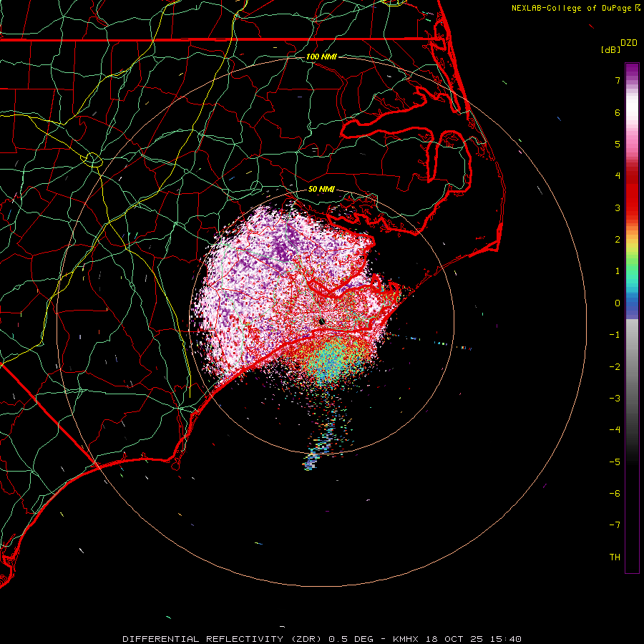Click the NEXLAB-College of DuPage watermark text
This screenshot has height=644, width=644.
pyautogui.click(x=572, y=8)
